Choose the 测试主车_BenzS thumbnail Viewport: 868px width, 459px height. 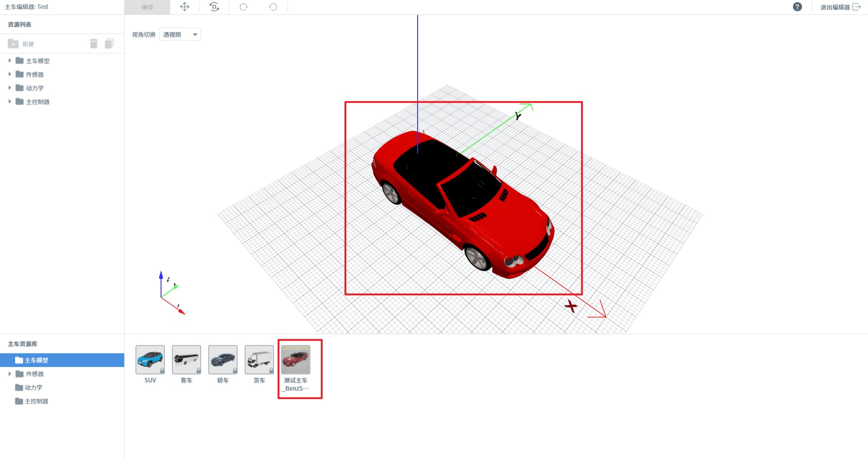296,359
